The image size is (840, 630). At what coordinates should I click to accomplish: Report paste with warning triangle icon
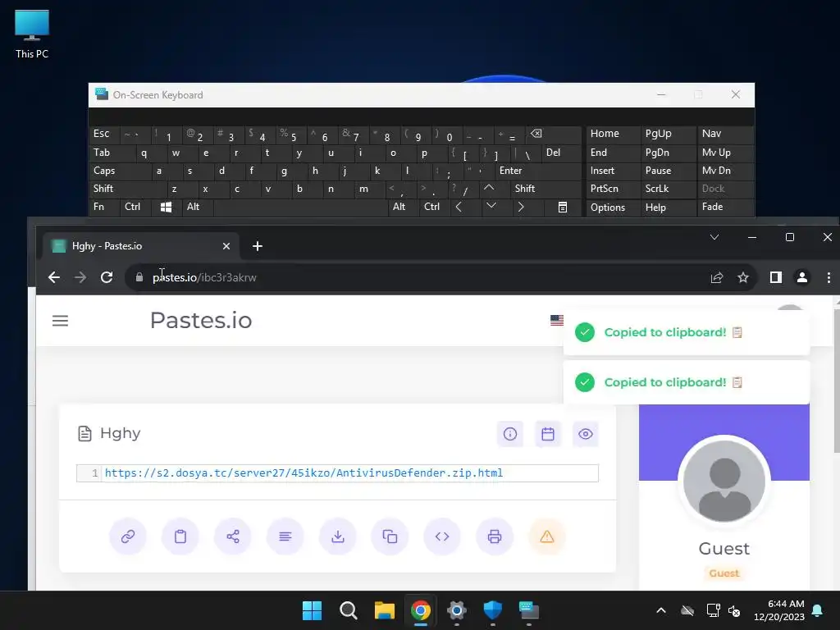click(x=547, y=536)
